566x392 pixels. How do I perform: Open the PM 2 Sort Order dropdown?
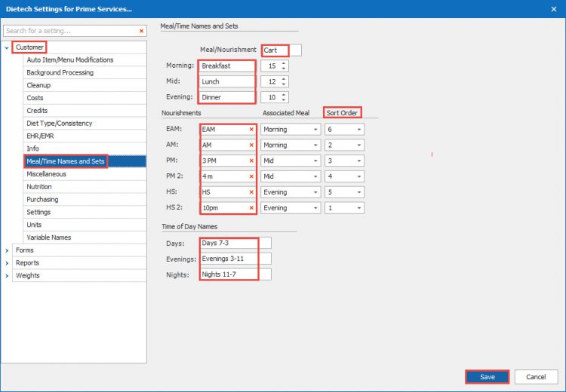point(359,176)
